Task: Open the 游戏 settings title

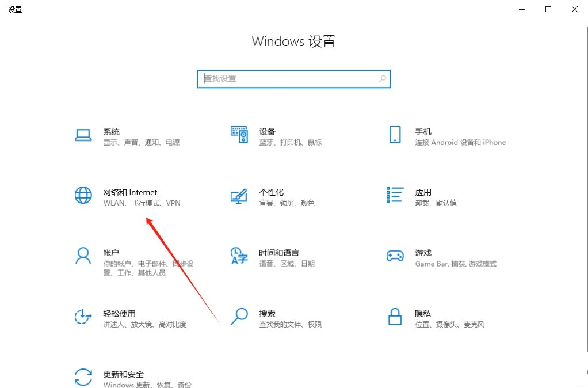Action: [423, 253]
